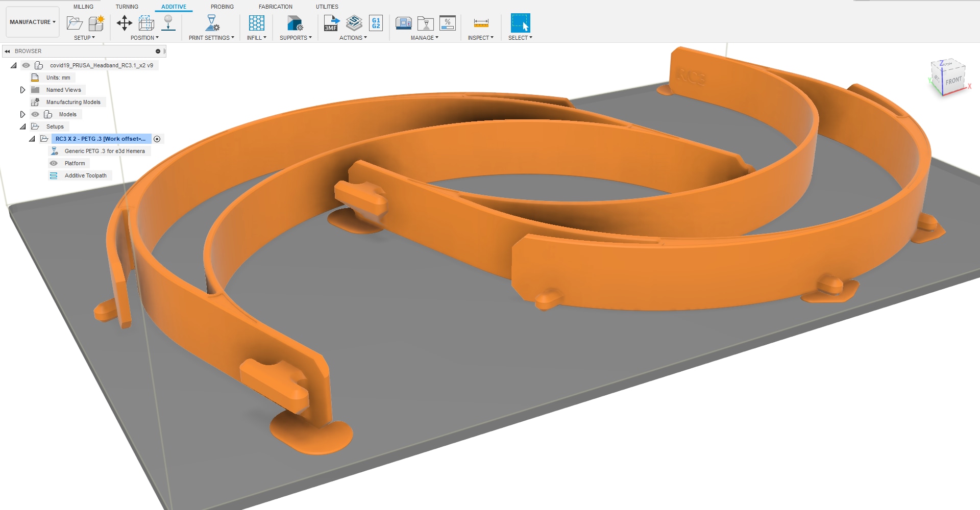Open the MANUFACTURE workspace dropdown
This screenshot has height=510, width=980.
[x=33, y=22]
